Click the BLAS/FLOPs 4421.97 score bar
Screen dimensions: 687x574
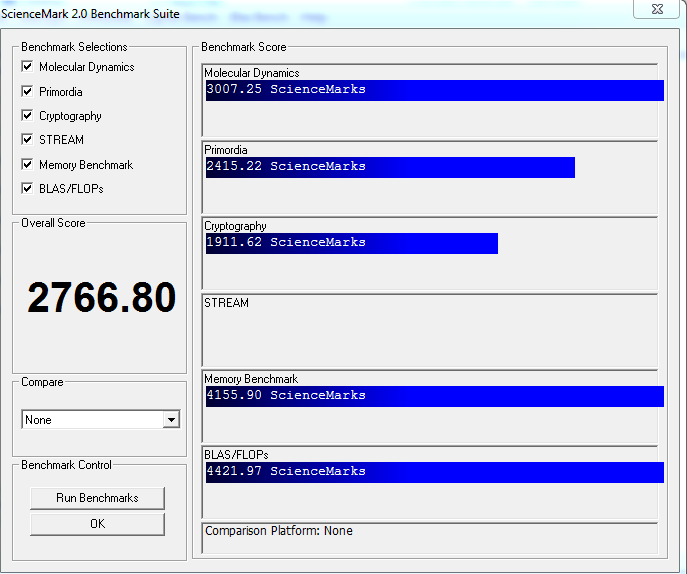click(435, 472)
